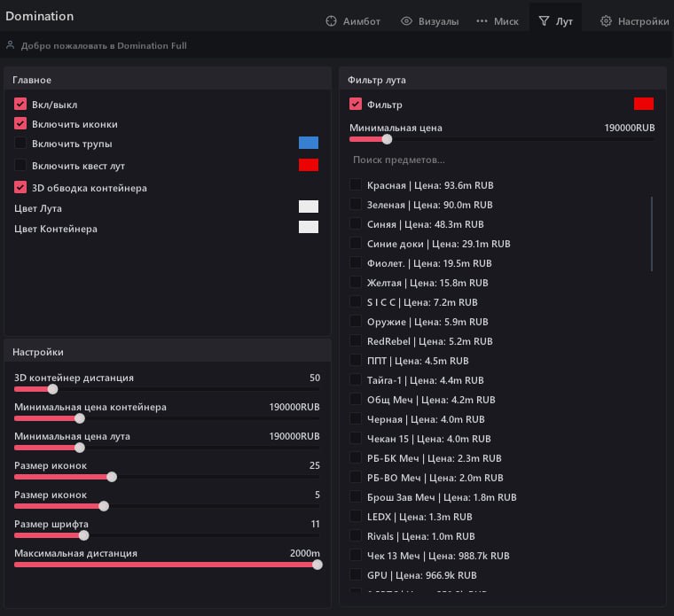This screenshot has height=616, width=674.
Task: Click the Миск three-dots icon
Action: coord(482,21)
